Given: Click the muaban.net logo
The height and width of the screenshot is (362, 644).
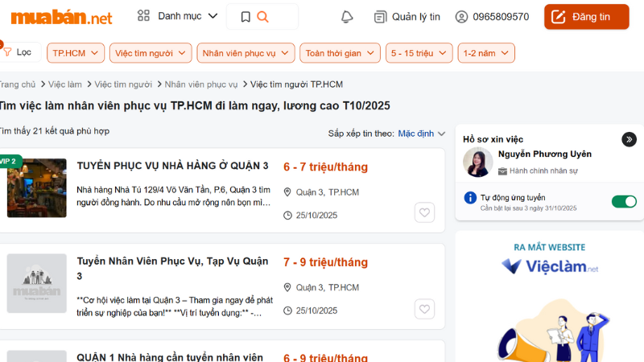Looking at the screenshot, I should (x=61, y=17).
